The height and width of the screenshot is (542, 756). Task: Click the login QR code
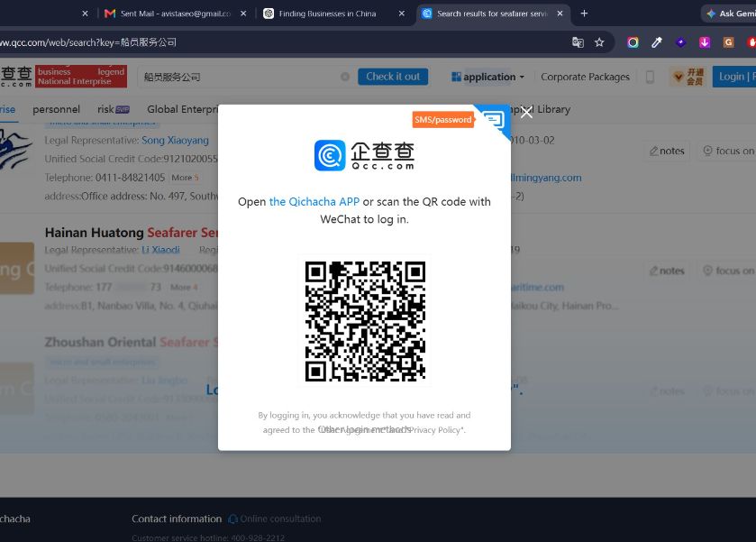(x=365, y=321)
